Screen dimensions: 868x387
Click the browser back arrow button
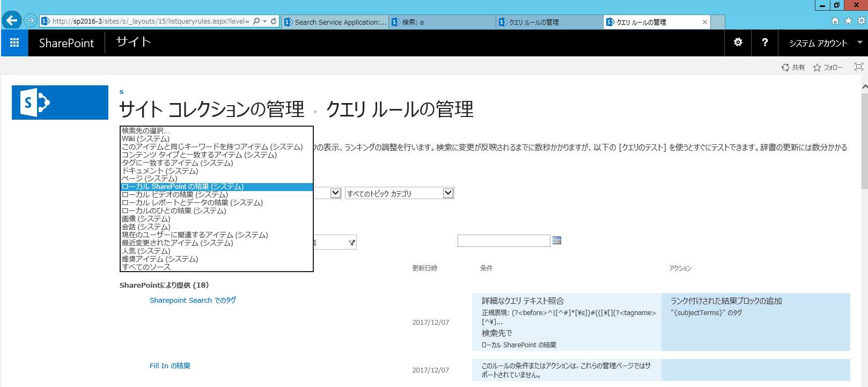coord(12,20)
